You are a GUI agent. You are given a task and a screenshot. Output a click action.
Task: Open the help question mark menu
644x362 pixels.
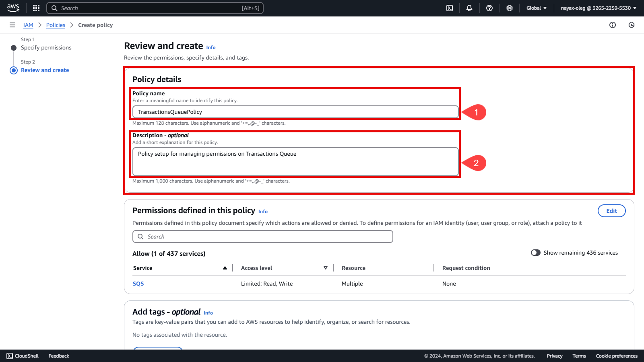click(489, 8)
